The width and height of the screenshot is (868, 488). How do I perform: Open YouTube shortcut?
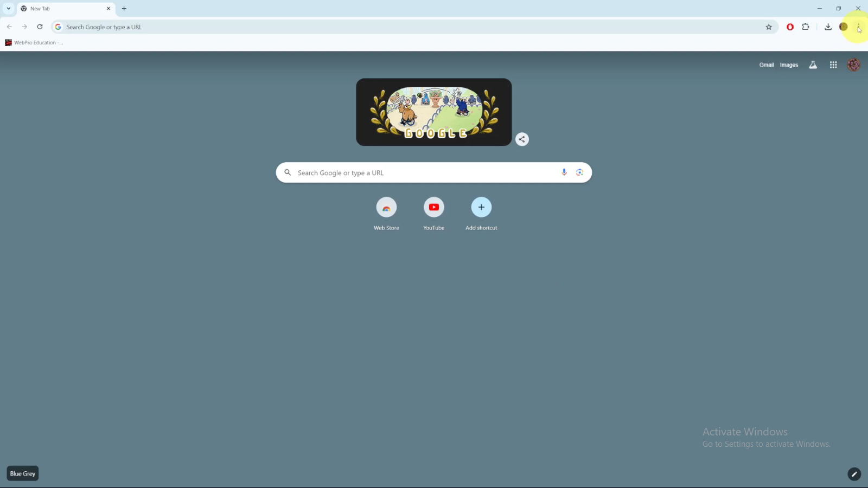434,214
